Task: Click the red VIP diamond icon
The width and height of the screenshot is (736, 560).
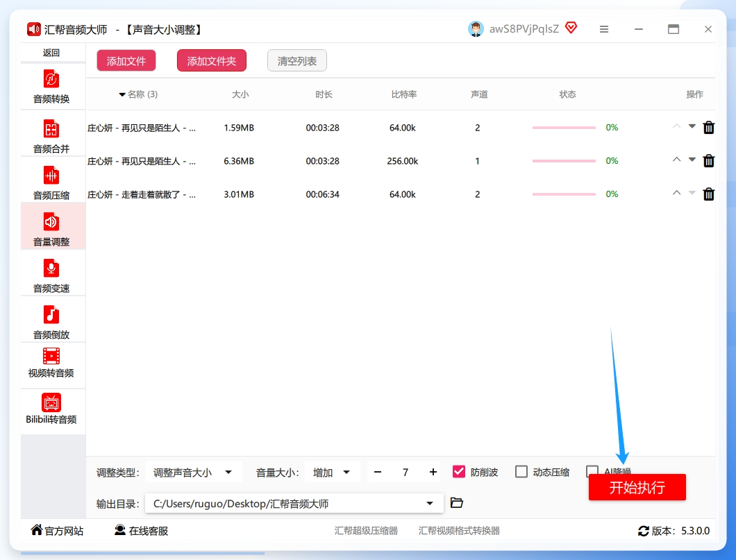Action: (571, 28)
